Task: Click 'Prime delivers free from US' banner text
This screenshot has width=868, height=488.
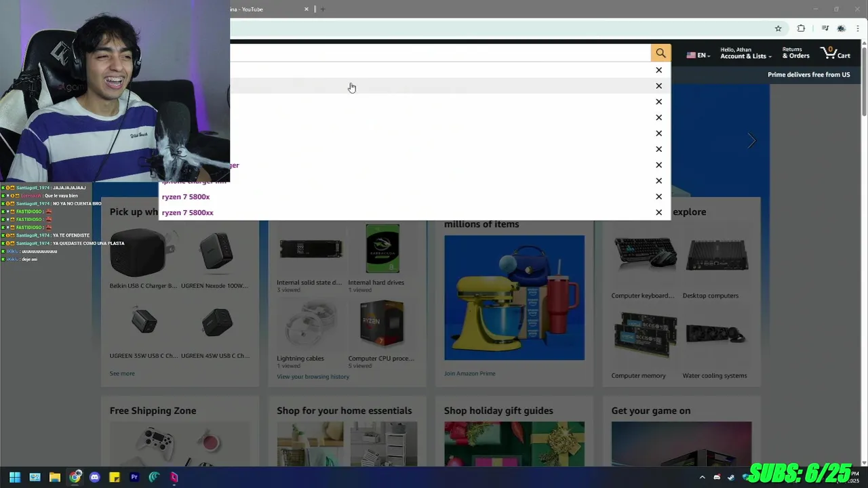Action: click(808, 75)
